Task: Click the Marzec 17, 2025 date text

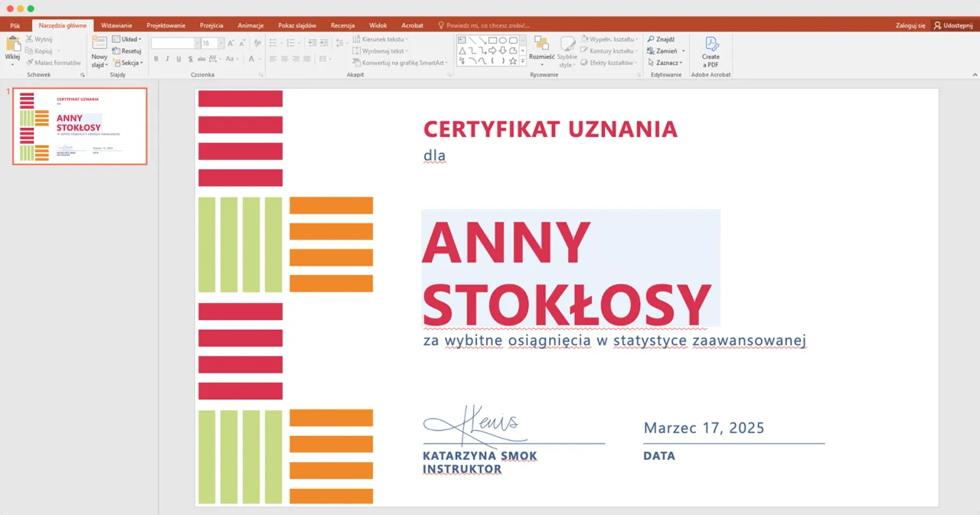Action: (x=704, y=428)
